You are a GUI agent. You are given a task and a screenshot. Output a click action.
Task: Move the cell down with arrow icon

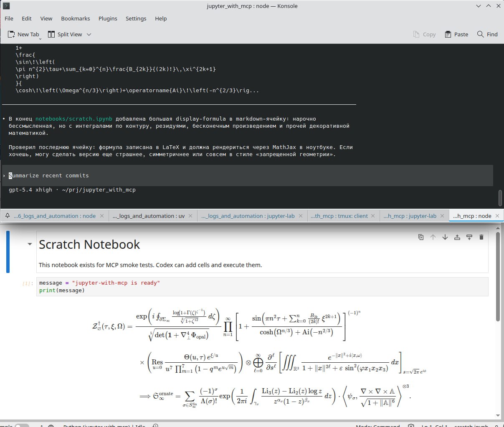coord(445,237)
